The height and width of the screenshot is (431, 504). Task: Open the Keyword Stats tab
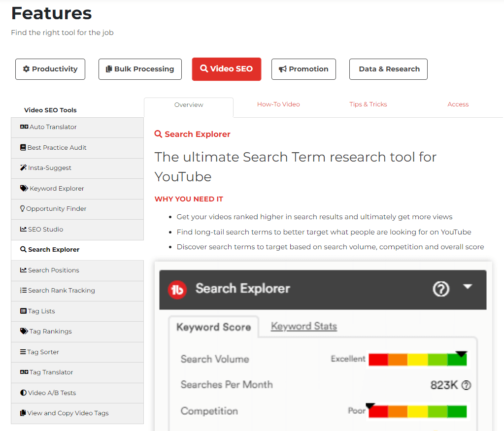point(304,326)
